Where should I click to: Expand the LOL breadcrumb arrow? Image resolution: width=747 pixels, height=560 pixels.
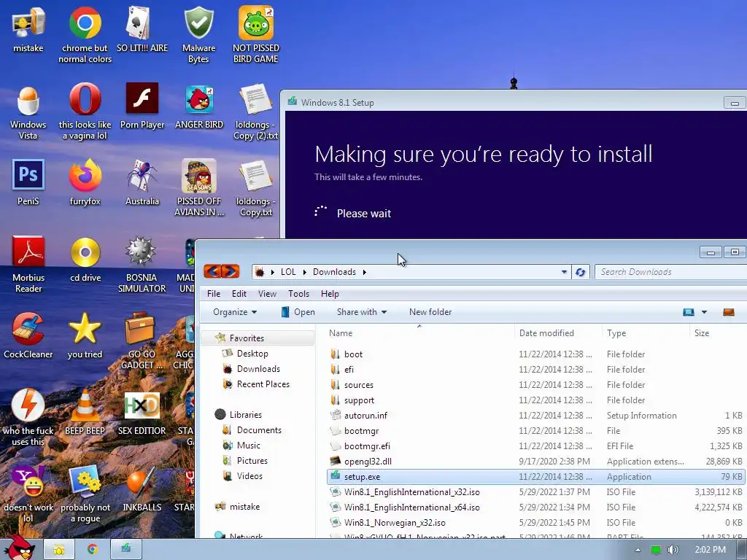pyautogui.click(x=305, y=272)
